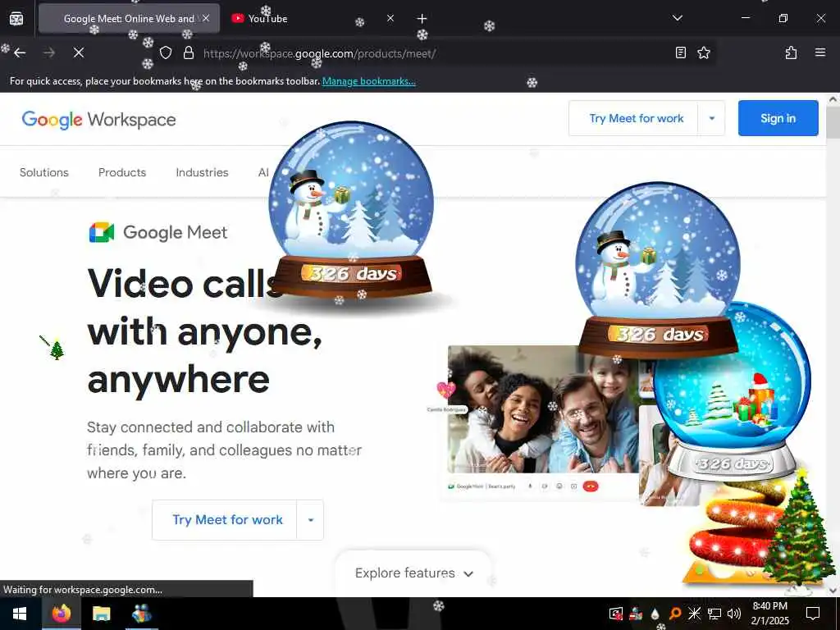Open the shield tracking protection icon

click(x=166, y=52)
